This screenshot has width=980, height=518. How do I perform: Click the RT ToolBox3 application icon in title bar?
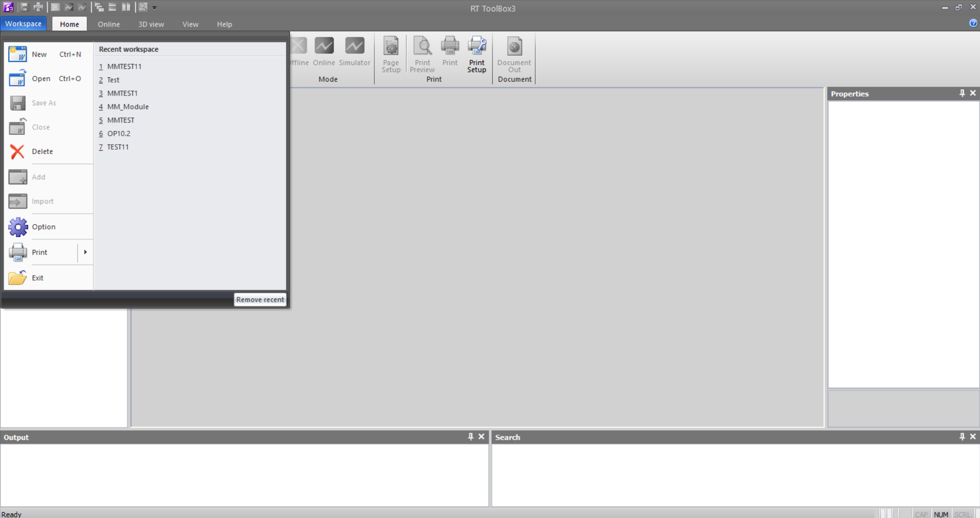pyautogui.click(x=8, y=7)
